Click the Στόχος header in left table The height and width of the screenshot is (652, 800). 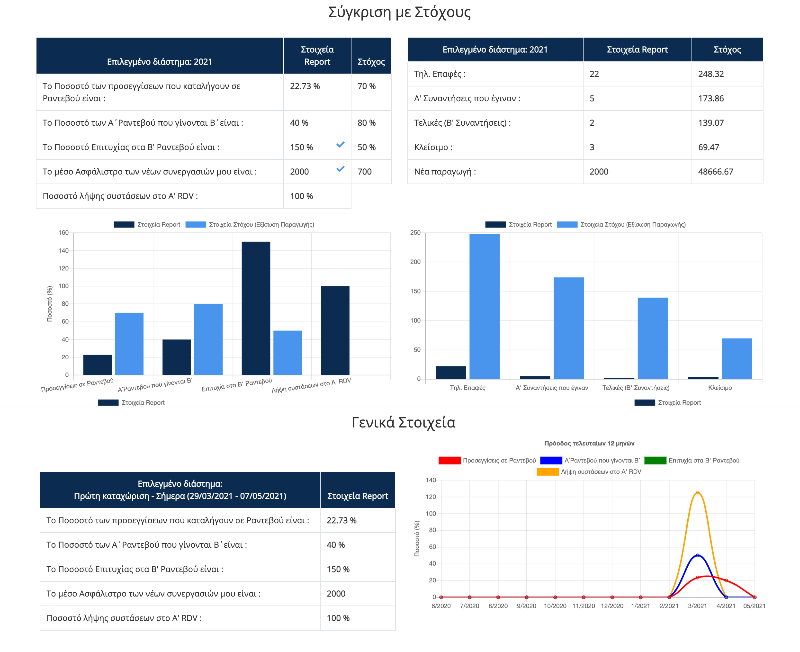tap(371, 62)
